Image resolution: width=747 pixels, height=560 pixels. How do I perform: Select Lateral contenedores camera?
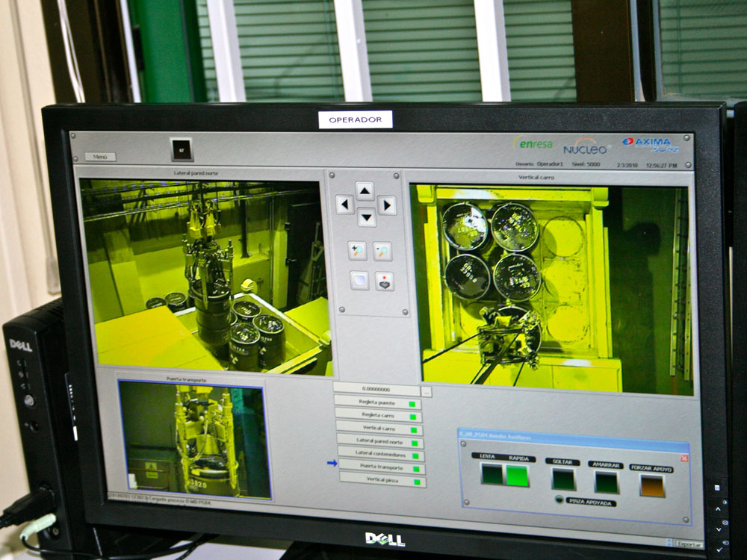pyautogui.click(x=380, y=455)
